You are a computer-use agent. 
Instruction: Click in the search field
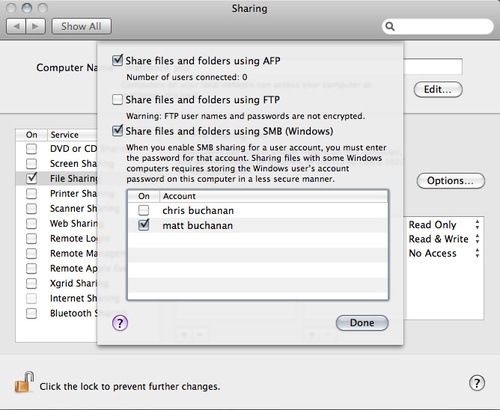(438, 27)
